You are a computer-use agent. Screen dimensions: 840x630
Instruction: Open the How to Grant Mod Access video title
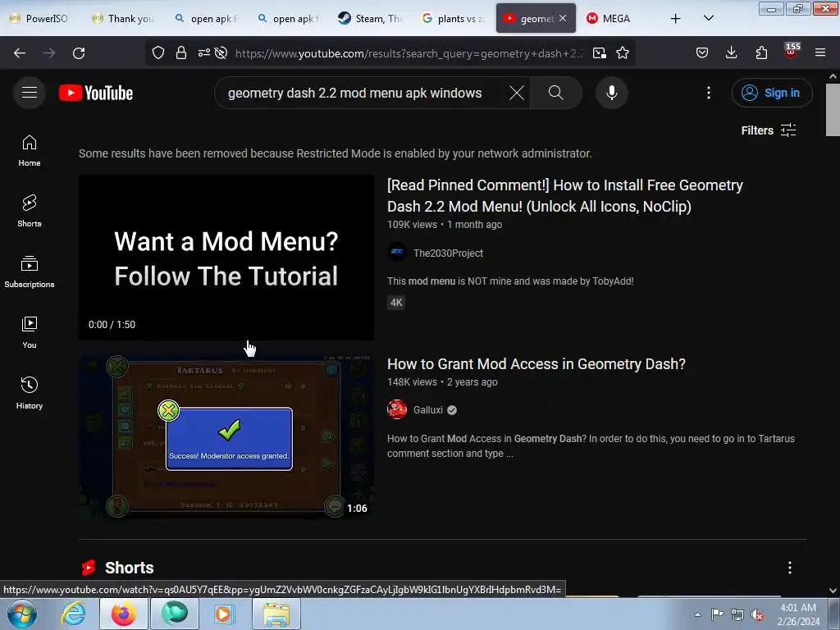(536, 364)
